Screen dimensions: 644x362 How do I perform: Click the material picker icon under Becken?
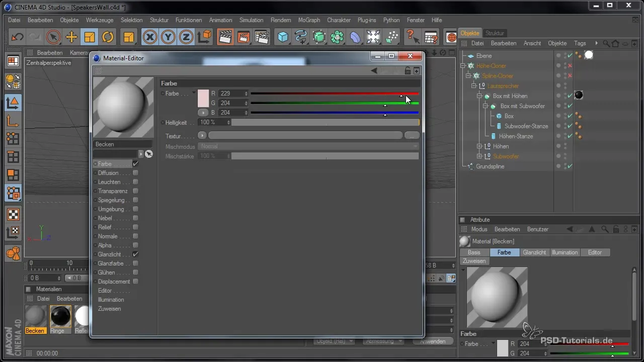[x=149, y=154]
